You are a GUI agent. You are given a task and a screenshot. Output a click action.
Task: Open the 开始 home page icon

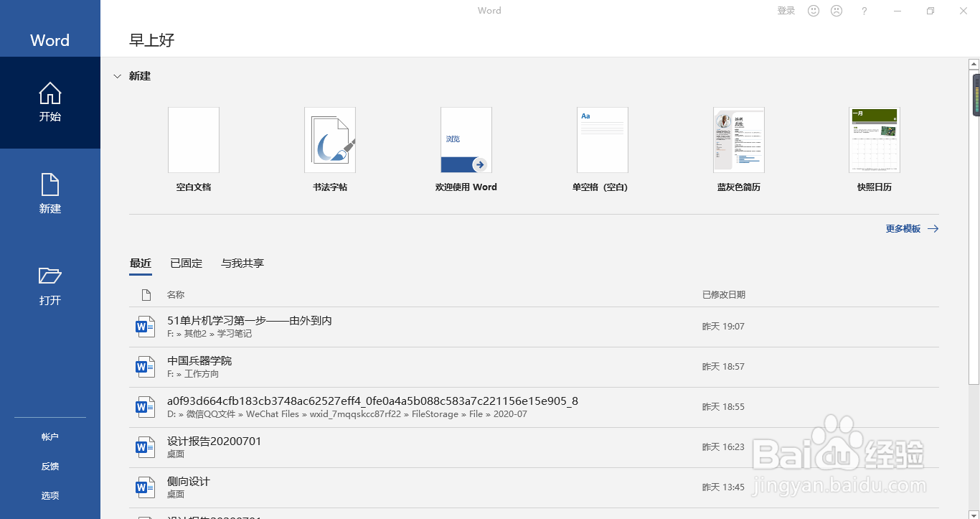(50, 93)
